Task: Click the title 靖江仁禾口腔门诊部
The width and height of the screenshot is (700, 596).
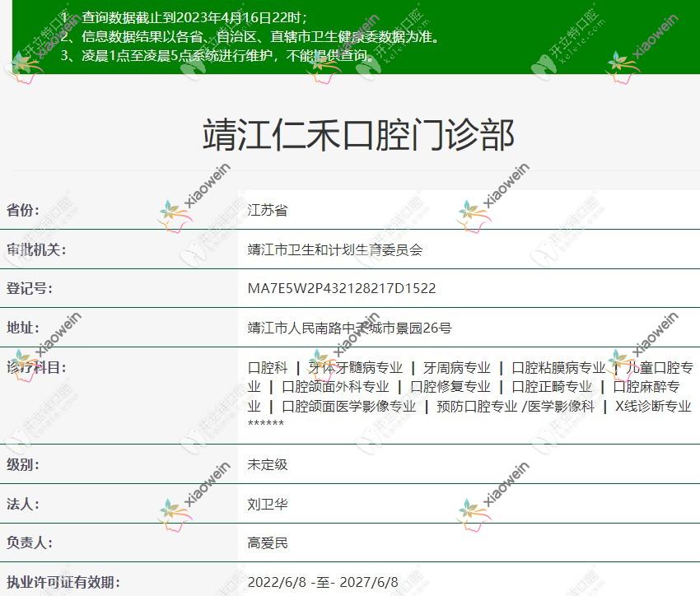Action: [x=358, y=135]
